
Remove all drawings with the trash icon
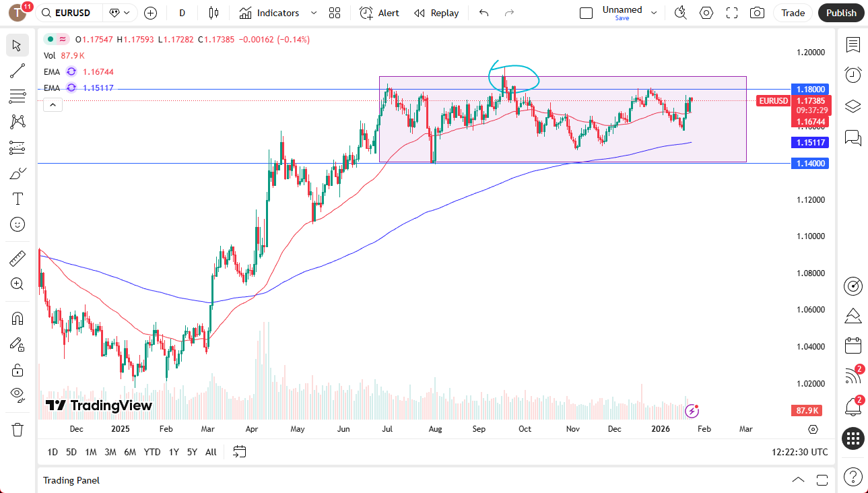[18, 428]
